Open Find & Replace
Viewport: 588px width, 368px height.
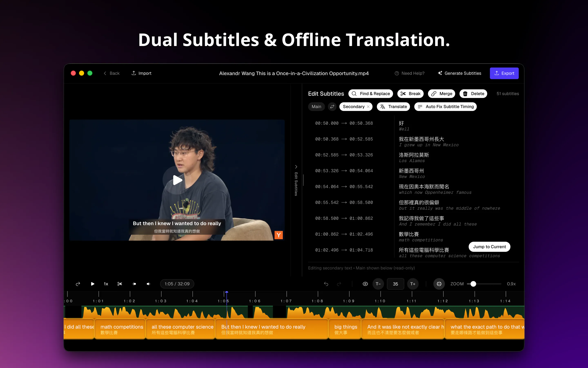(371, 94)
